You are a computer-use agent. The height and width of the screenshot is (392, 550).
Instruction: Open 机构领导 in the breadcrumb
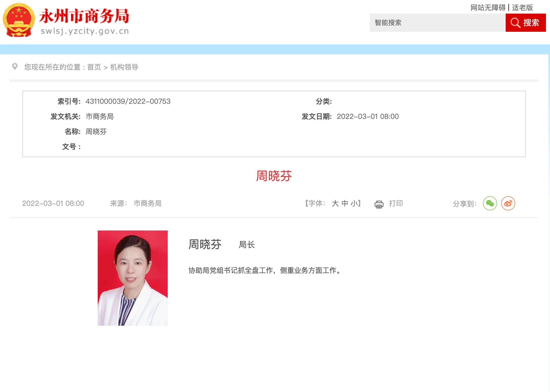point(124,67)
